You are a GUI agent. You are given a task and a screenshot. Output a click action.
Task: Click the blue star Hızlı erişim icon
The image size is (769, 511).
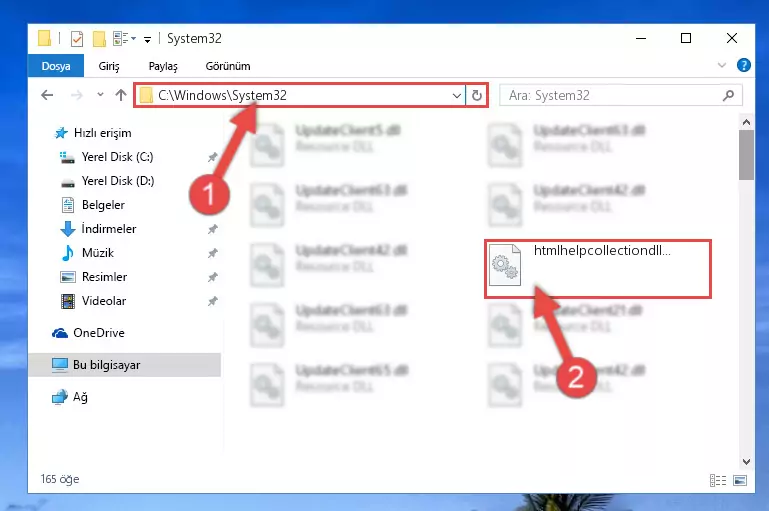click(x=61, y=133)
